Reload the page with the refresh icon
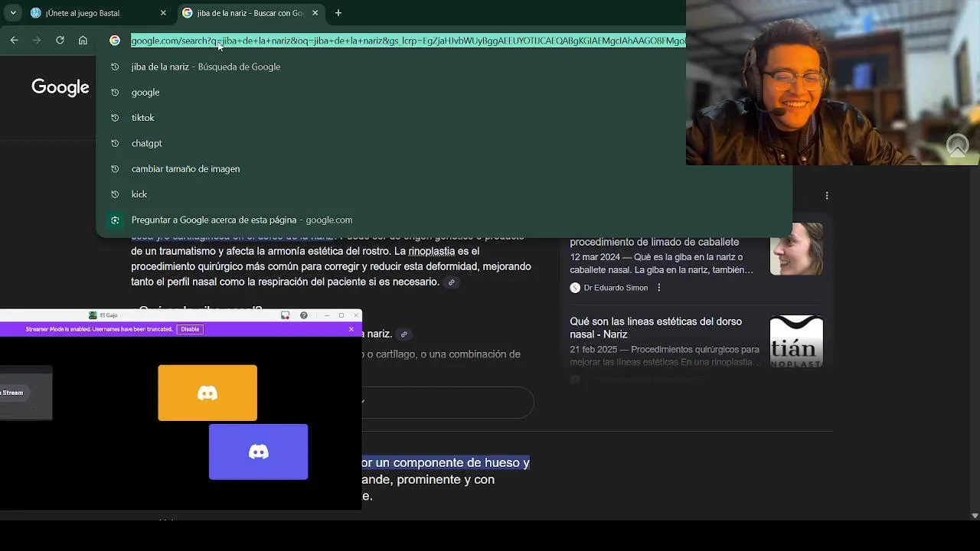The image size is (980, 551). [x=60, y=41]
